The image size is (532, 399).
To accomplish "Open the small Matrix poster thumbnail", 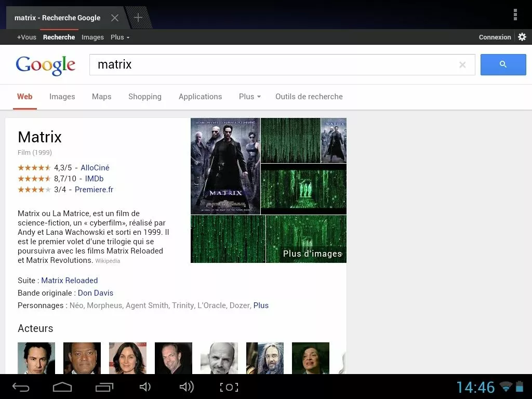I will 334,140.
